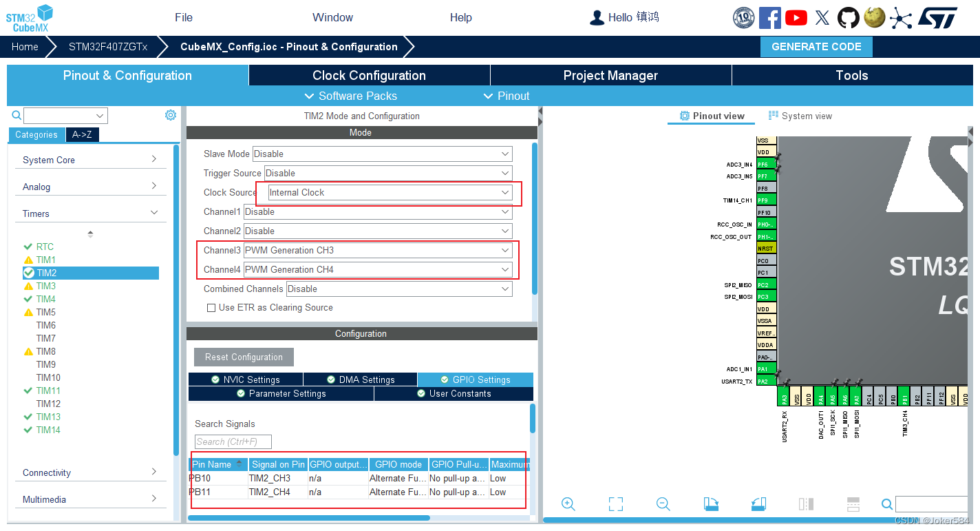Image resolution: width=980 pixels, height=531 pixels.
Task: Click the user profile icon
Action: [x=597, y=18]
